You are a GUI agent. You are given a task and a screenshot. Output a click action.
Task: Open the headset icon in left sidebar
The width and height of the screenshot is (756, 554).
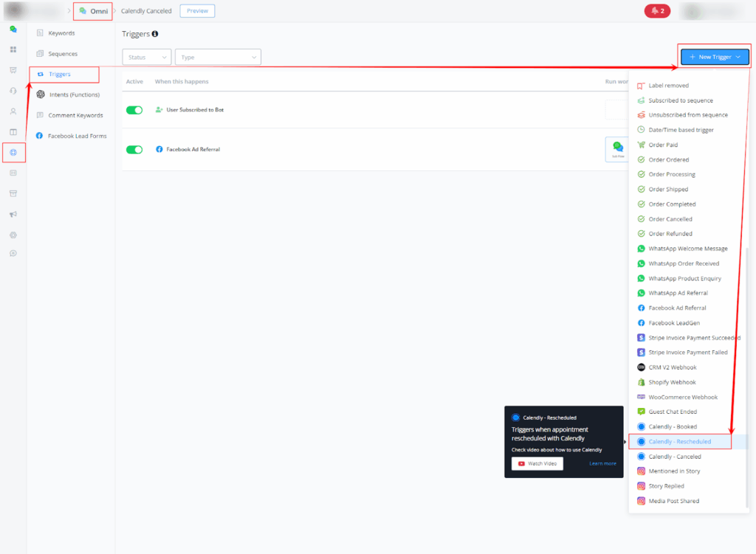coord(13,91)
